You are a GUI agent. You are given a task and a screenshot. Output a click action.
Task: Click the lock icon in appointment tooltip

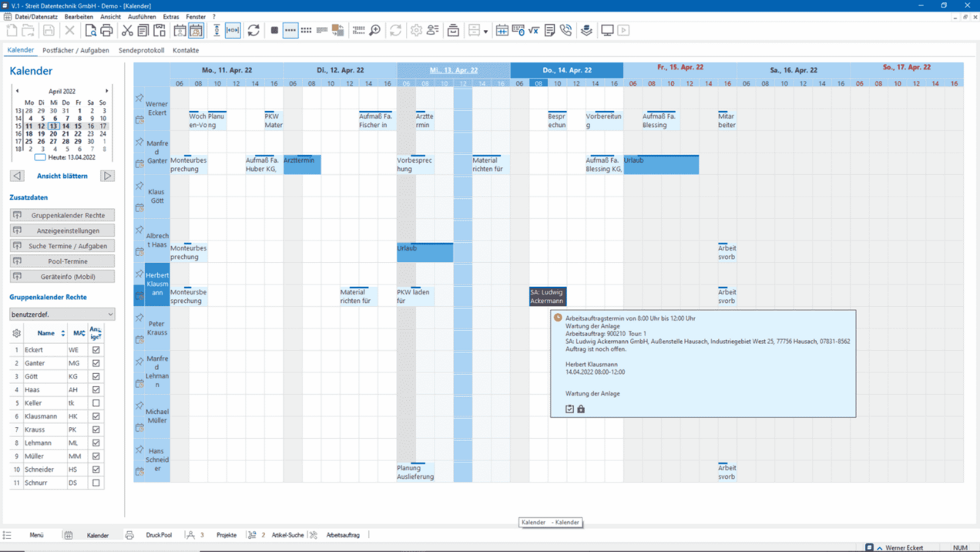581,409
